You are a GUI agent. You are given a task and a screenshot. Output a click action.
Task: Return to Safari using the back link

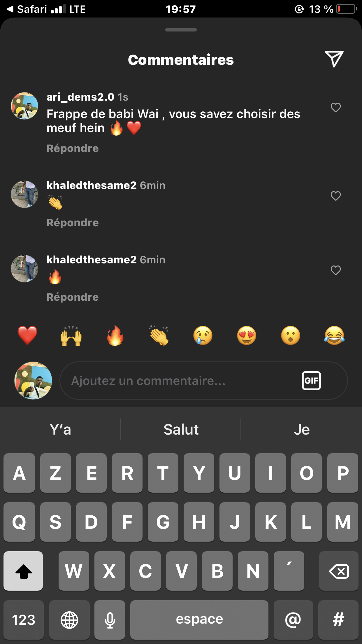click(27, 9)
